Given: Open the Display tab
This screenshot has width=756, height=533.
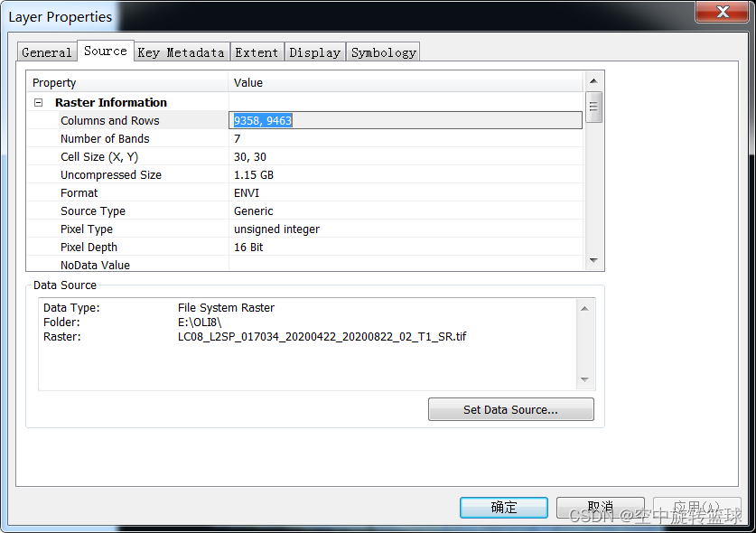Looking at the screenshot, I should (315, 52).
